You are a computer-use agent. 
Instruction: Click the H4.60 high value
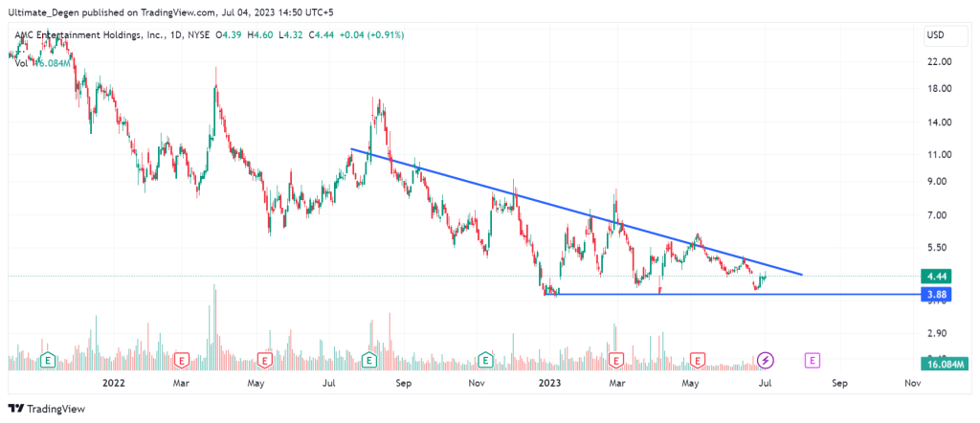click(258, 35)
